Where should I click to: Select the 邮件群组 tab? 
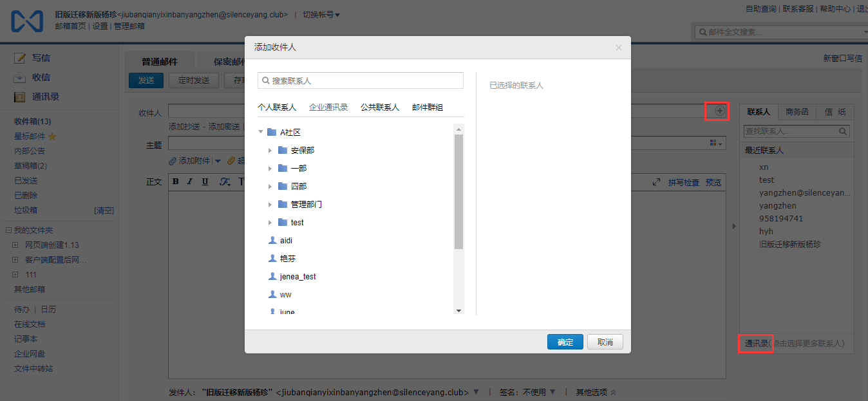coord(428,107)
